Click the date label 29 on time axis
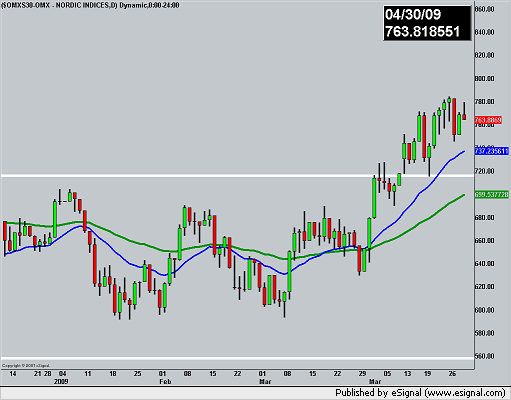This screenshot has width=511, height=400. [362, 374]
